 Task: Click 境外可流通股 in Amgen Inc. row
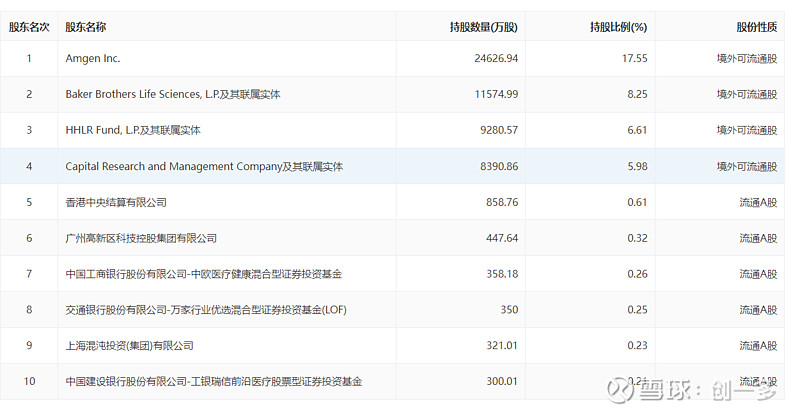pos(747,59)
